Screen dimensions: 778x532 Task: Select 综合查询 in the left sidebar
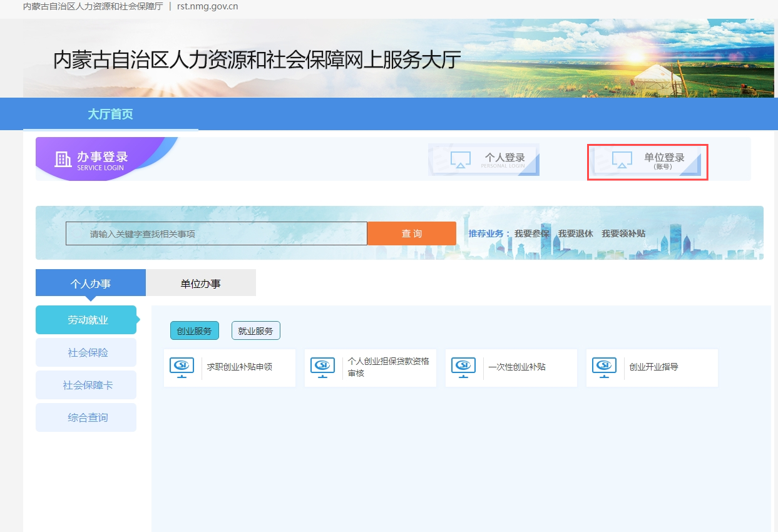point(88,417)
